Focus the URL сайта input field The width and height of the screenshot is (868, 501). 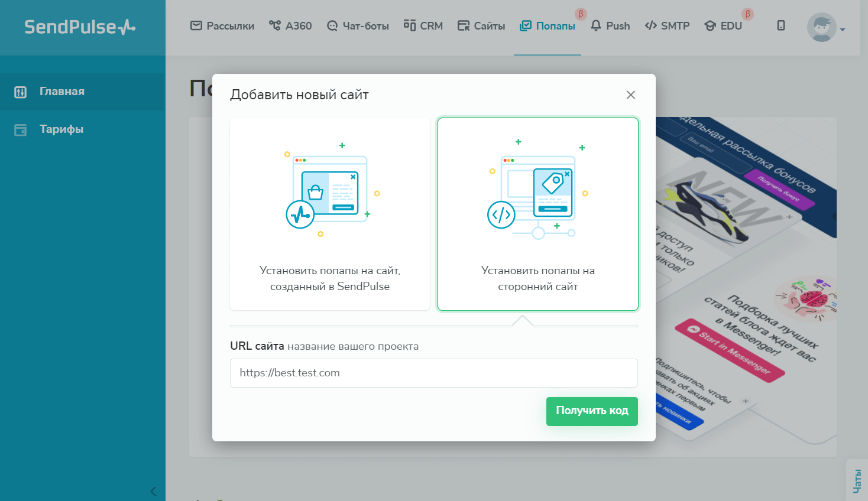[434, 373]
